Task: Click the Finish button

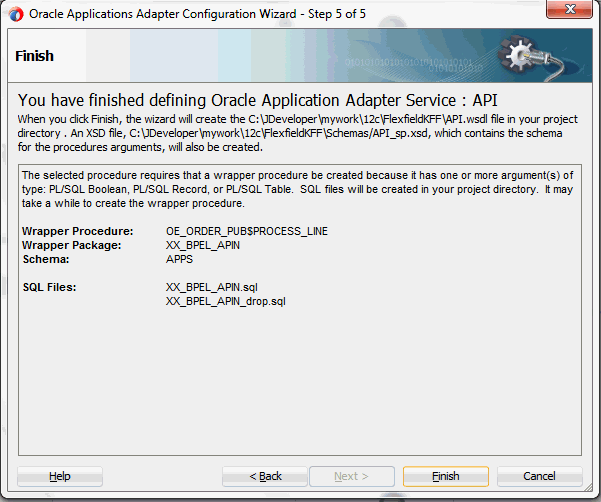Action: (x=445, y=476)
